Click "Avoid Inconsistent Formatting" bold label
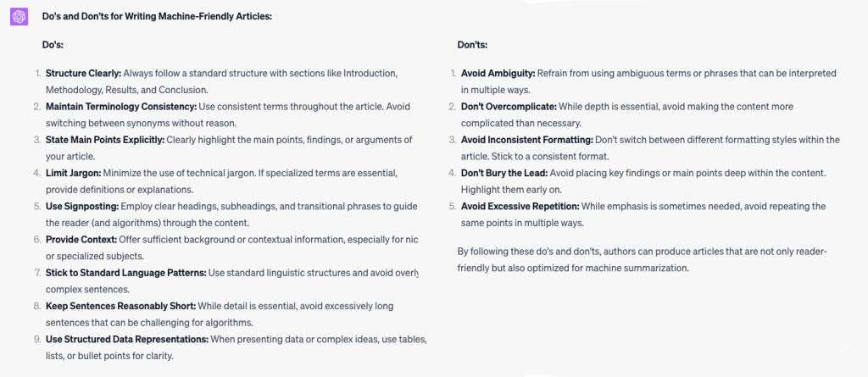Screen dimensions: 868x377 click(x=526, y=139)
